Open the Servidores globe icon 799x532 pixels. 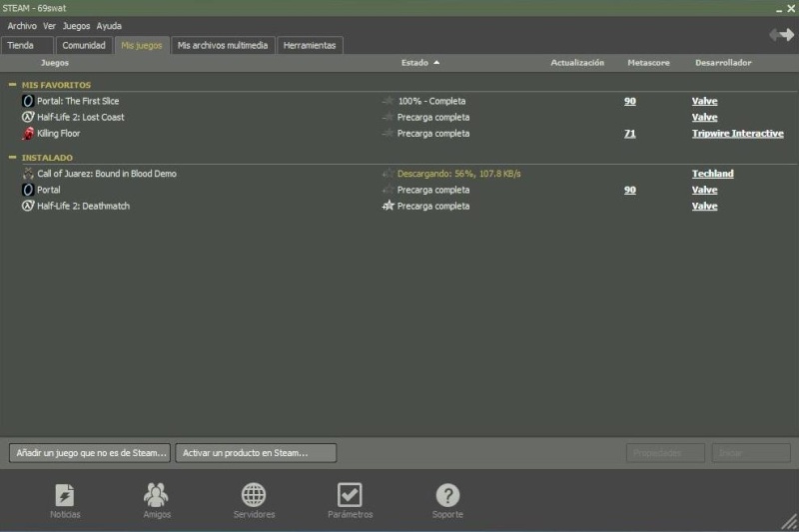(254, 494)
